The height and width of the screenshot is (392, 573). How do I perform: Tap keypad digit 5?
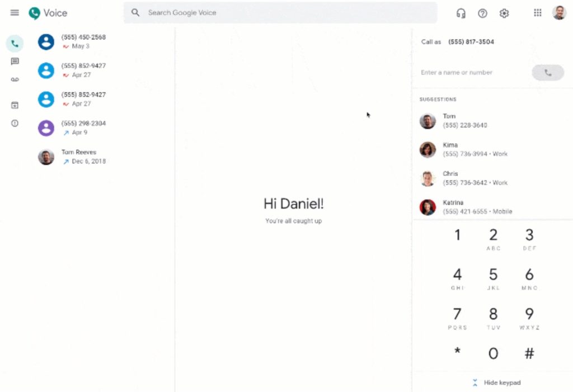click(493, 278)
